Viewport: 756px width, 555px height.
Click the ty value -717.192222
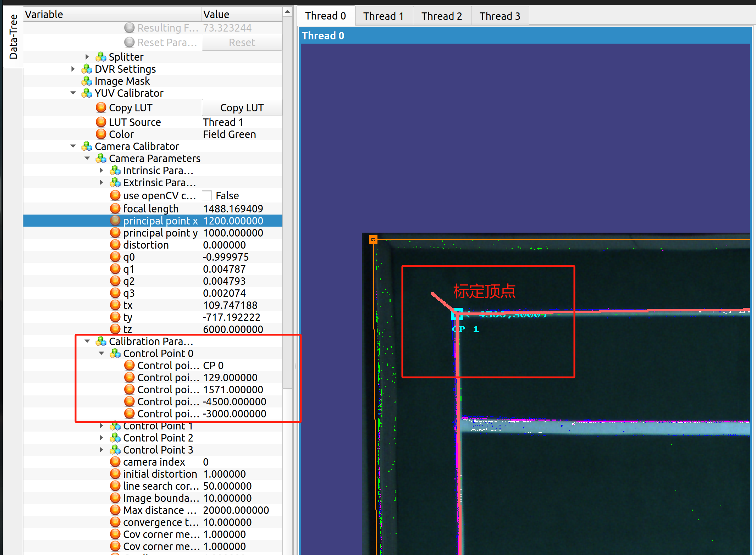(x=232, y=317)
